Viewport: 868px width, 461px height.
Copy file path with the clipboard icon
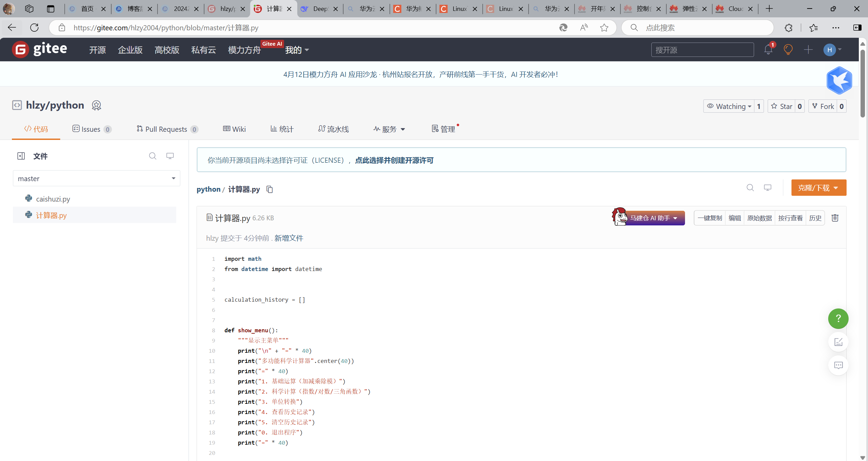(x=270, y=189)
